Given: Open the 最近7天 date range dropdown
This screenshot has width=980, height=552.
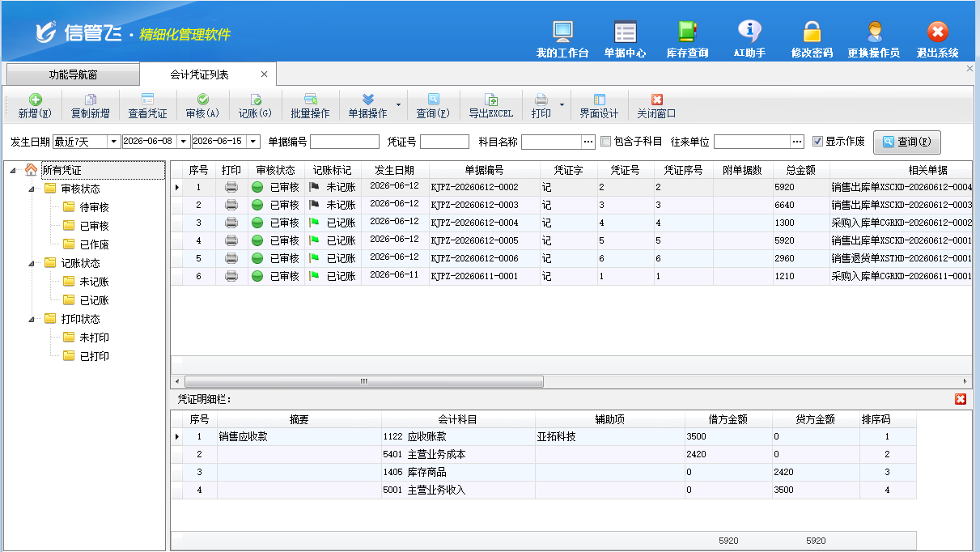Looking at the screenshot, I should tap(114, 142).
